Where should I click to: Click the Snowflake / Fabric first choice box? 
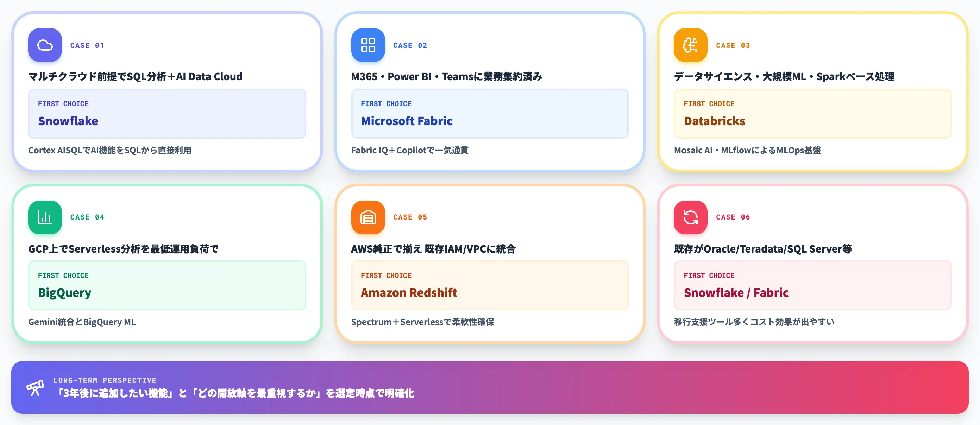tap(812, 285)
